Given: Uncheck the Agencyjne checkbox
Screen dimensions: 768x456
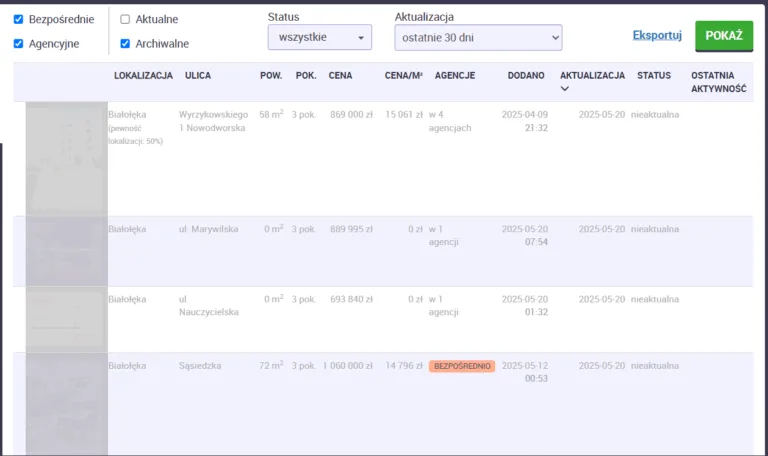Looking at the screenshot, I should coord(19,44).
